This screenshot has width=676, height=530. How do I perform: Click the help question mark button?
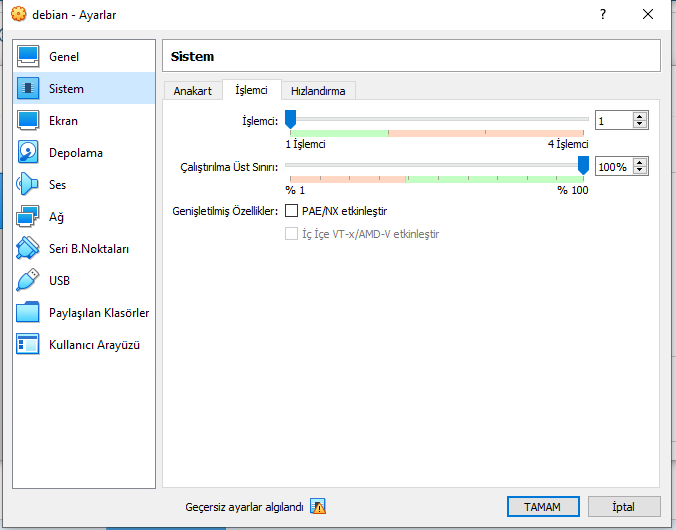point(603,14)
